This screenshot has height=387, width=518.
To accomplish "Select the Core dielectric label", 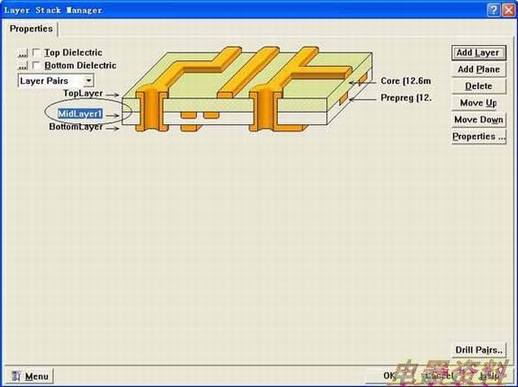I will (406, 81).
